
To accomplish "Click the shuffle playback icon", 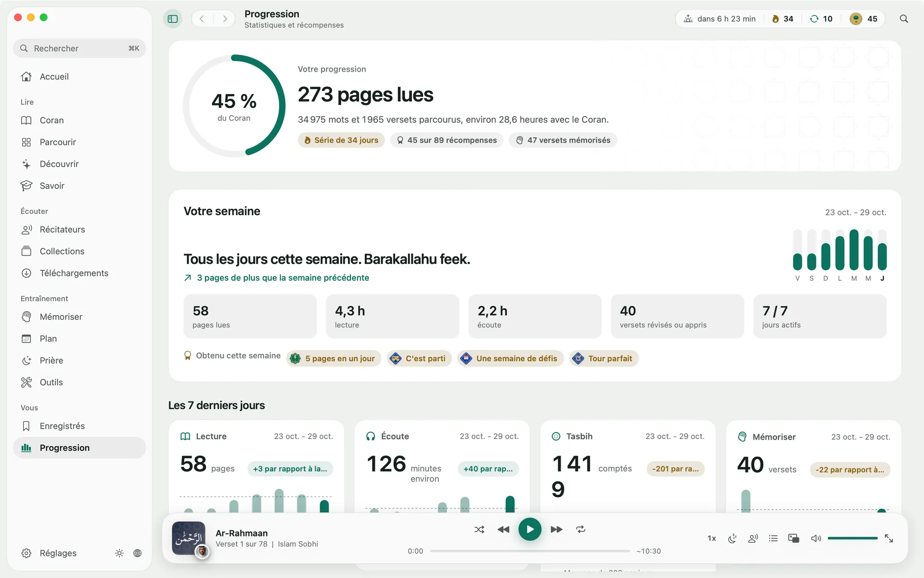I will pyautogui.click(x=479, y=529).
